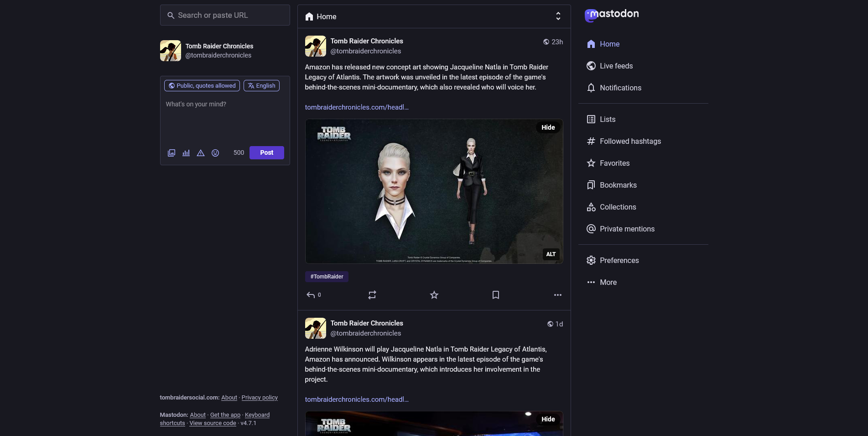Boost the concept art post
The width and height of the screenshot is (868, 436).
click(x=372, y=295)
